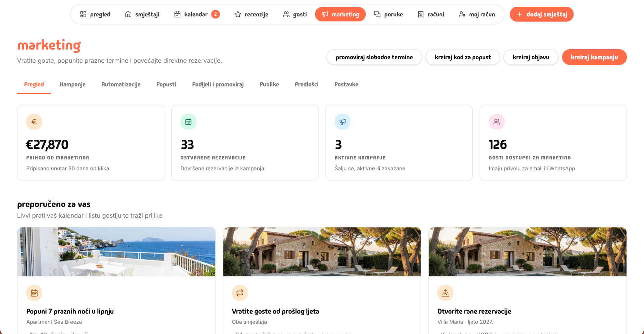644x334 pixels.
Task: Click guests icon on gosti dostupni card
Action: (x=497, y=122)
